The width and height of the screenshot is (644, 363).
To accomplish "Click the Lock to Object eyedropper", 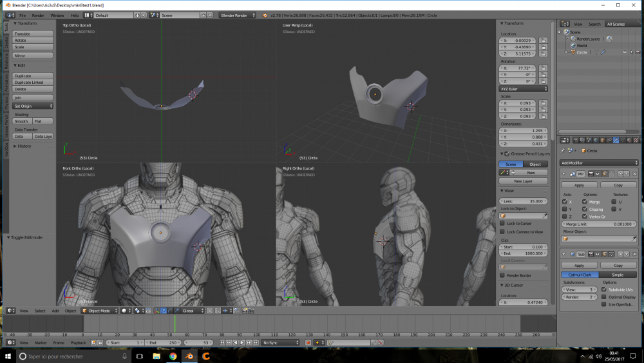I will 545,216.
